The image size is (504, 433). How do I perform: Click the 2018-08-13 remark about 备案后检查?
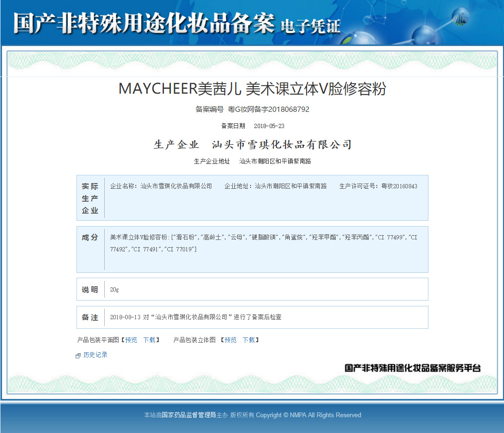pos(196,317)
